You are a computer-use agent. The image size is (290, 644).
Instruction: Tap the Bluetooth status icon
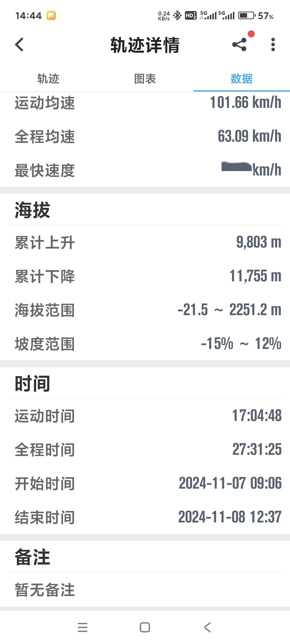tap(177, 16)
